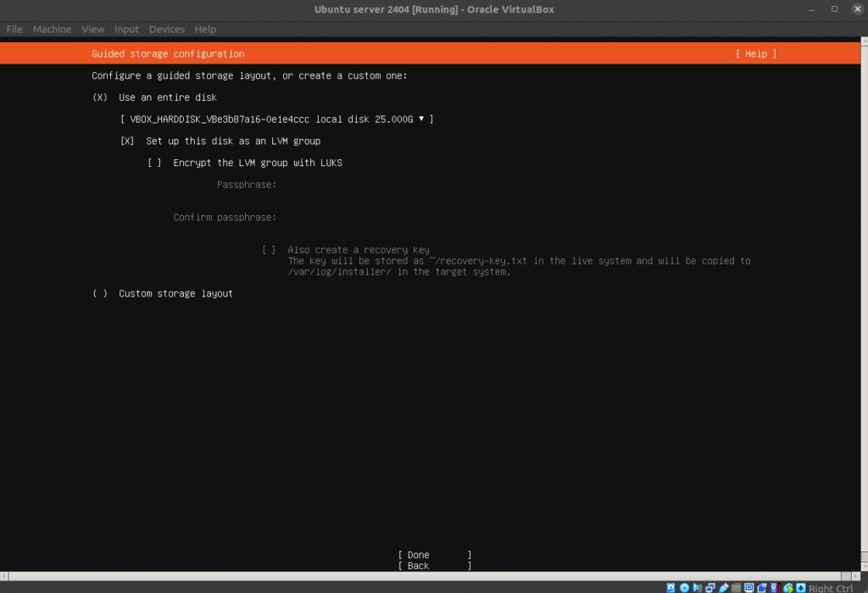
Task: Click the Help button in orange header
Action: (x=755, y=53)
